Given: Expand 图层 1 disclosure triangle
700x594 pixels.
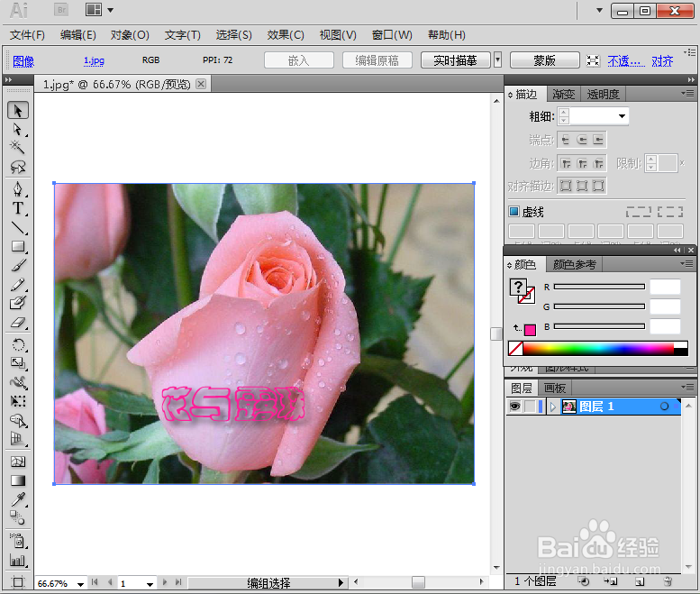Looking at the screenshot, I should click(x=553, y=407).
